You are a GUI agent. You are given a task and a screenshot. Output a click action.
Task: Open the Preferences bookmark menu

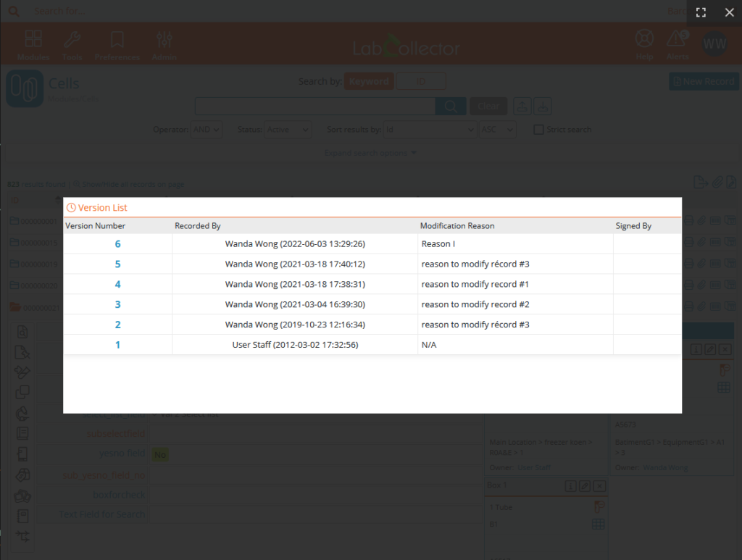[x=117, y=45]
